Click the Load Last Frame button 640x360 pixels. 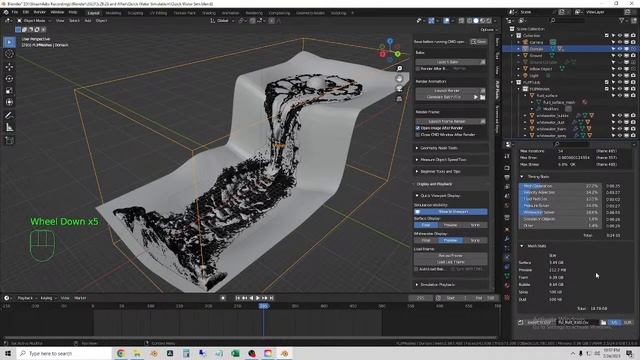pyautogui.click(x=451, y=262)
